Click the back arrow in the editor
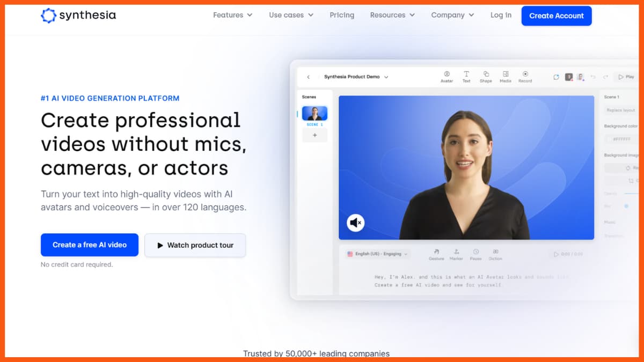 click(309, 77)
